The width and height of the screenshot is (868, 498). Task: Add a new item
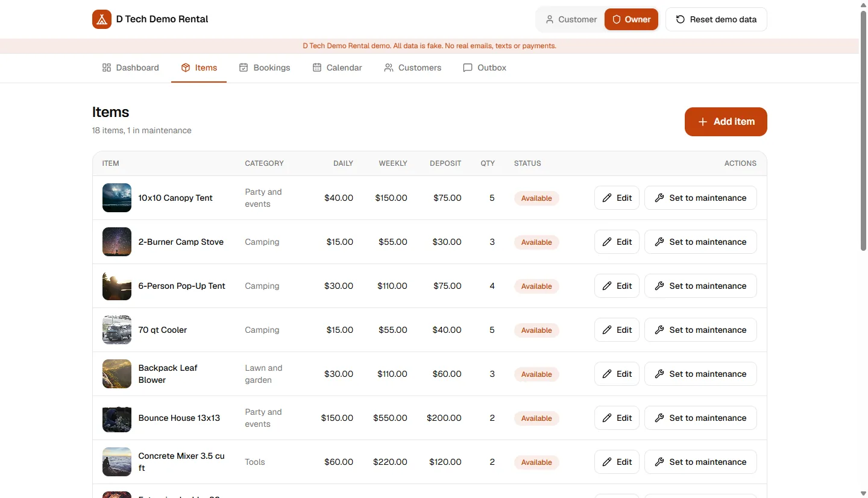point(726,122)
